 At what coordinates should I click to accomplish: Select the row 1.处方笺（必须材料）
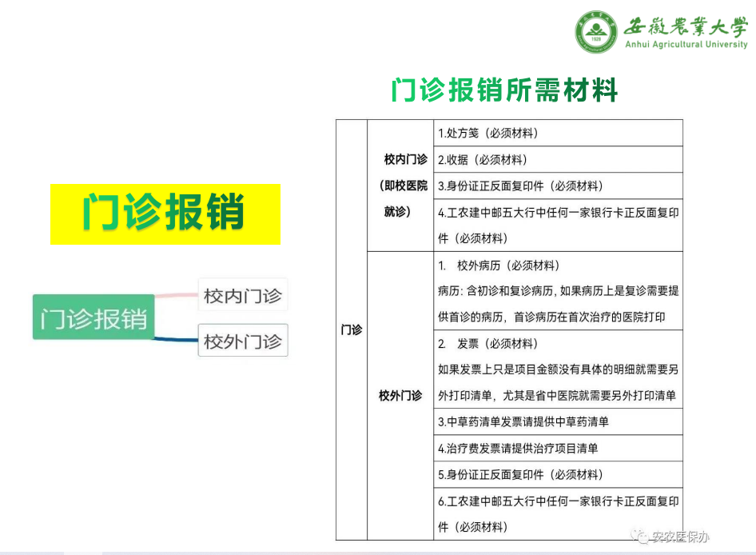pyautogui.click(x=559, y=133)
